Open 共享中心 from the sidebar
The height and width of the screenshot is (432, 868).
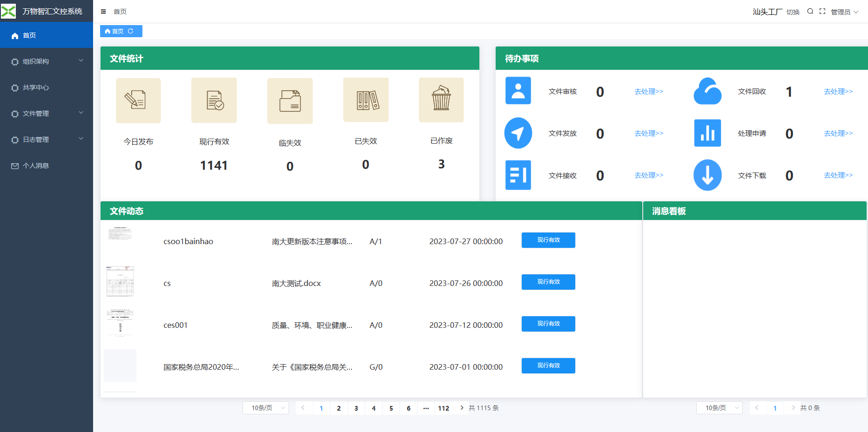37,87
